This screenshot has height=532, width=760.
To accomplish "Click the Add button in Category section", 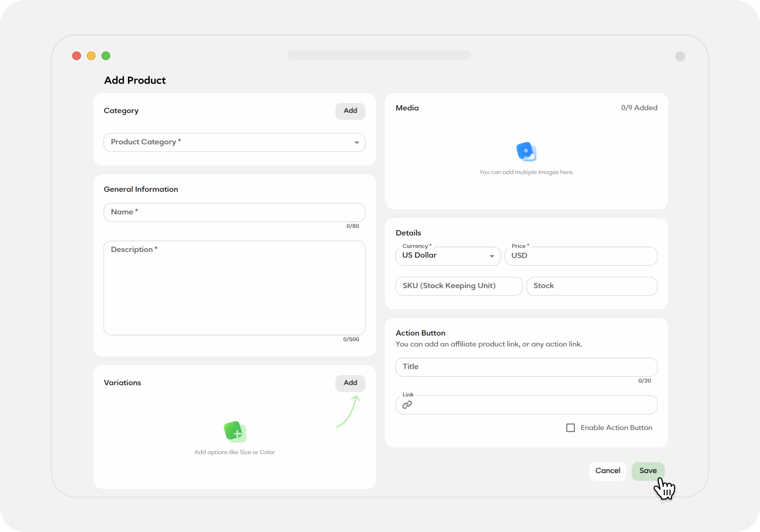I will click(349, 110).
